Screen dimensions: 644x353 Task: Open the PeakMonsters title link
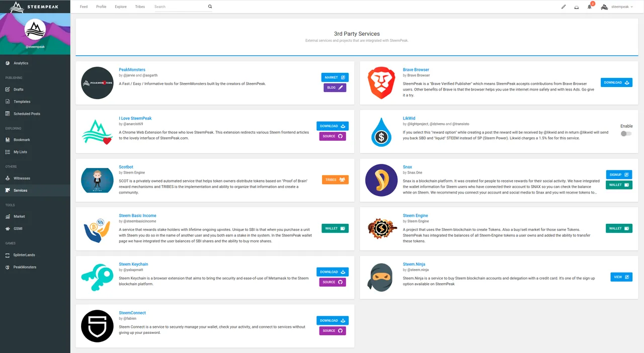point(132,70)
